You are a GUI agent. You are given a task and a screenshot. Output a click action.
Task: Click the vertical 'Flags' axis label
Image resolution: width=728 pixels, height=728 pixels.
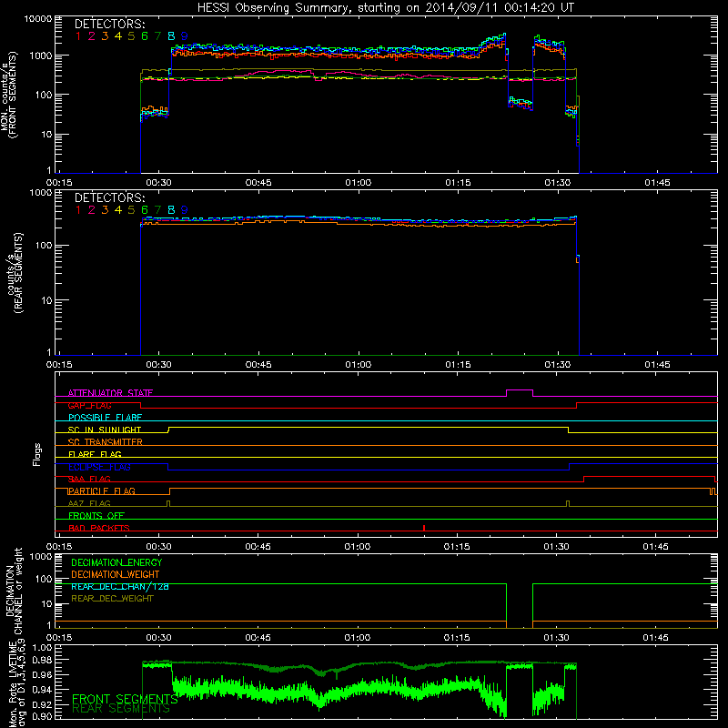point(37,454)
